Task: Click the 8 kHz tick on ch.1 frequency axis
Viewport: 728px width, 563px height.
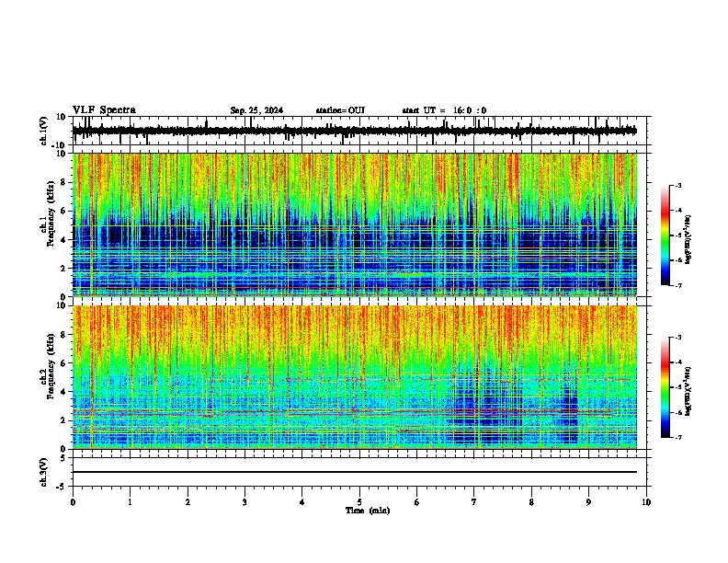Action: click(63, 182)
